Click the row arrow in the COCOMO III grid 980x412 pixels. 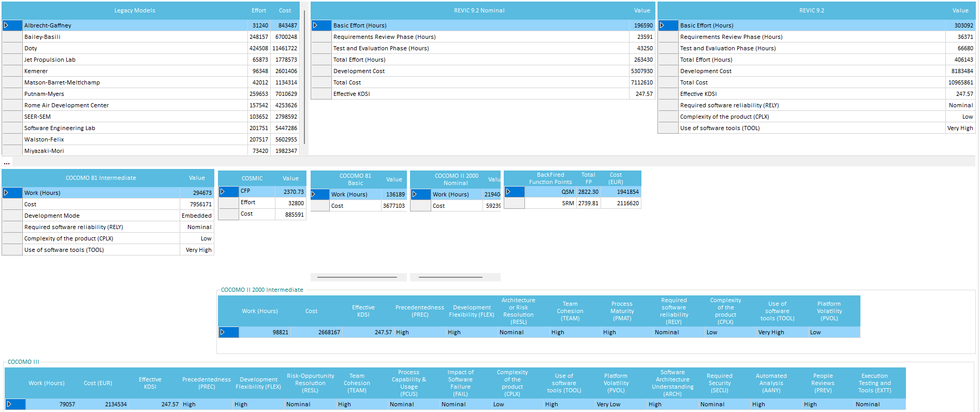click(9, 404)
